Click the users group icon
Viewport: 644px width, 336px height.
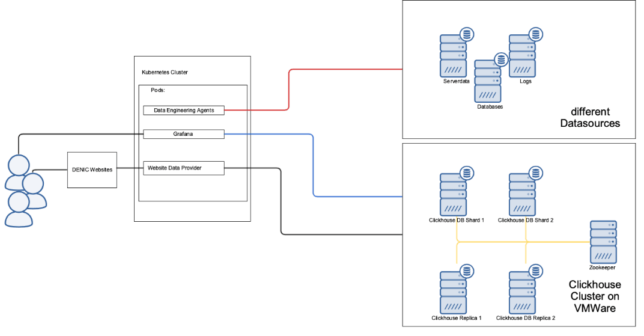pyautogui.click(x=24, y=191)
